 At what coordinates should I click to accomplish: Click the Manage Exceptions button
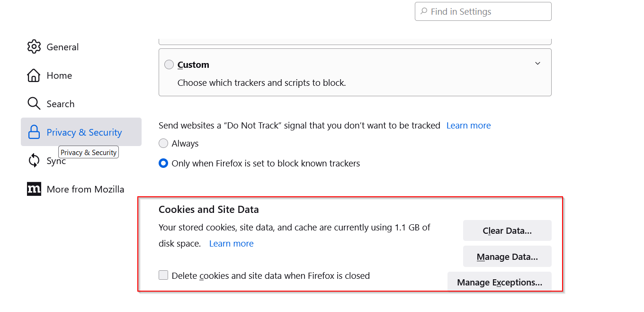click(x=500, y=282)
